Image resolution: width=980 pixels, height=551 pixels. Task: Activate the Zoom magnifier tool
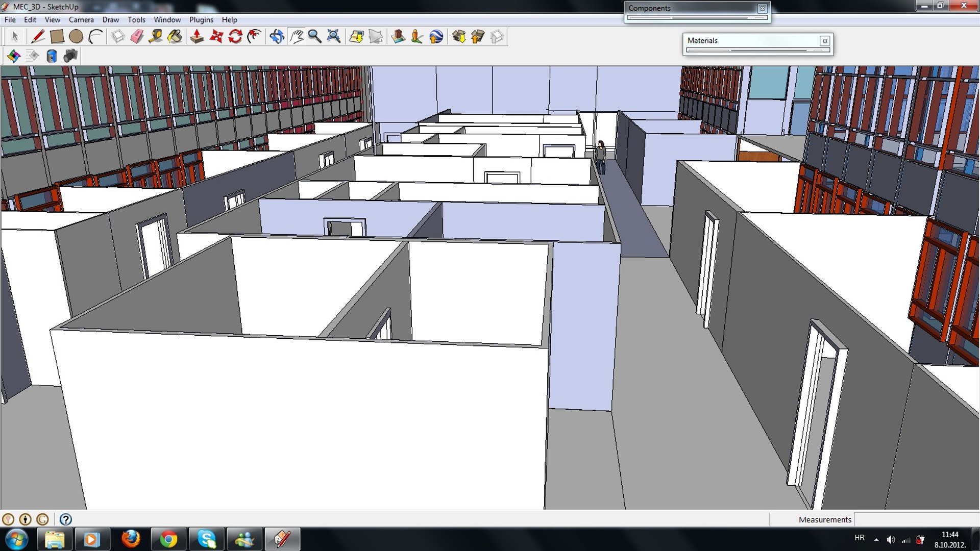(x=315, y=37)
